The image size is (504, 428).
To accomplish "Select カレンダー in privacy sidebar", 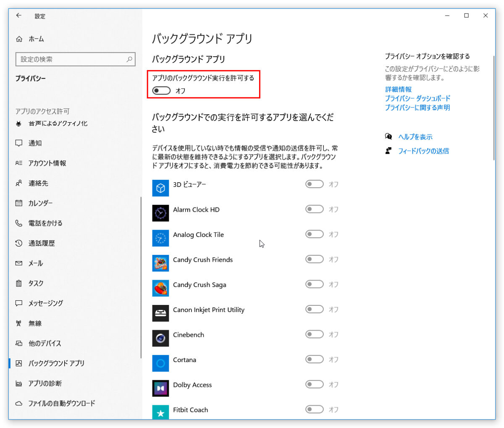I will (76, 203).
